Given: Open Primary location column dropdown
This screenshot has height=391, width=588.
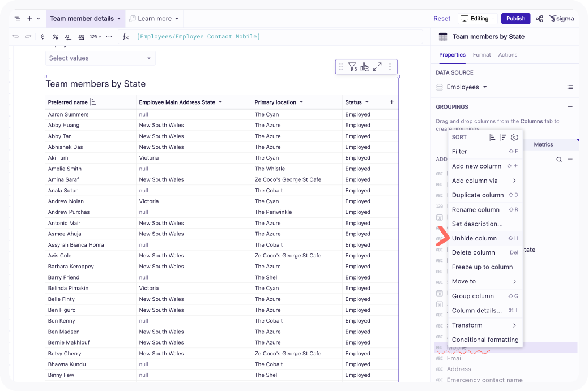Looking at the screenshot, I should click(x=301, y=102).
